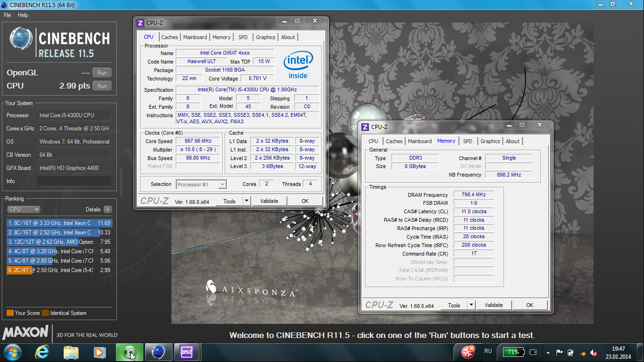Click the 71% battery indicator
The image size is (644, 362).
point(513,352)
